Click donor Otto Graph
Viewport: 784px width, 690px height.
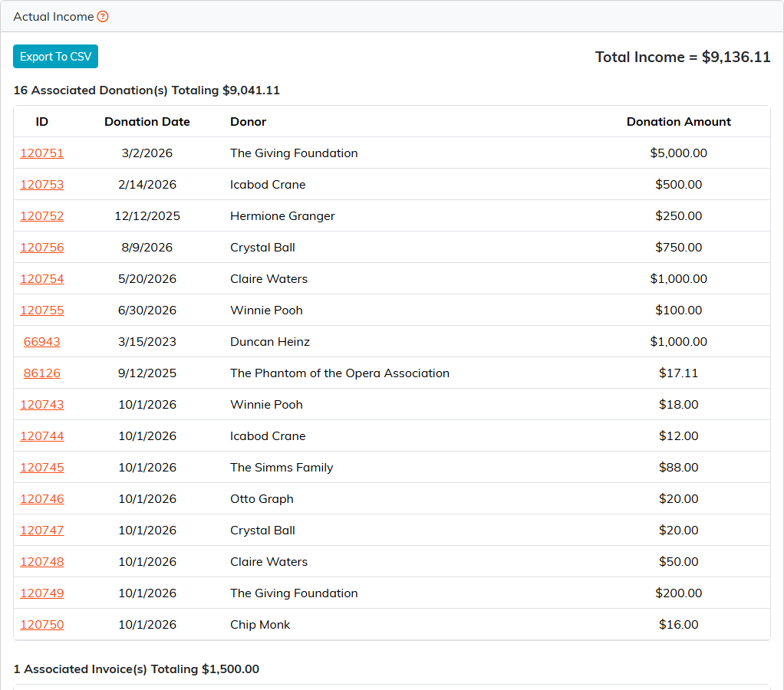point(262,499)
